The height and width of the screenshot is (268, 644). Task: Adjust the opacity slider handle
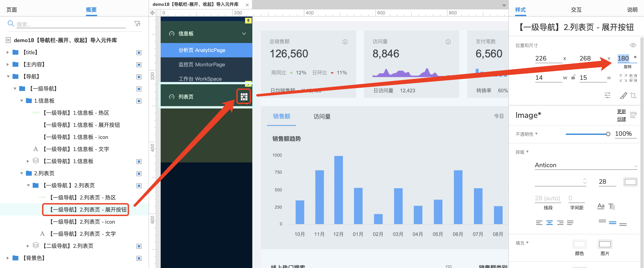coord(608,134)
